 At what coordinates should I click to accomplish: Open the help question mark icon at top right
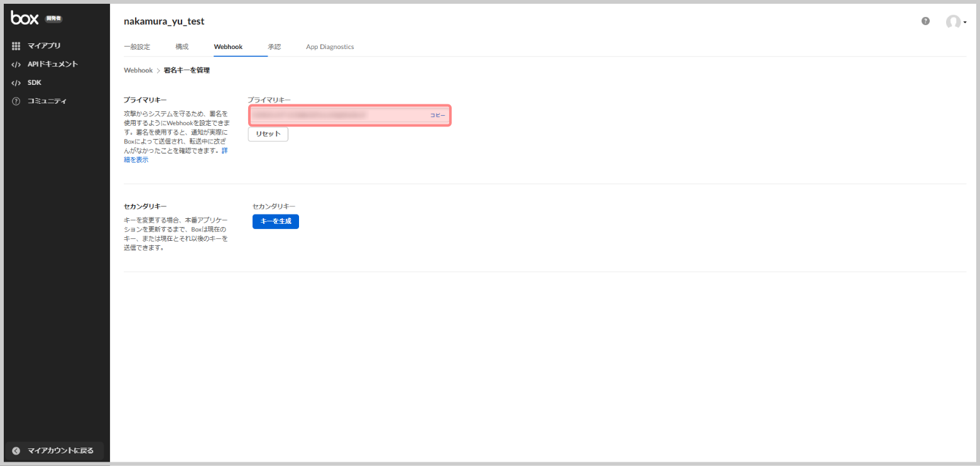coord(925,21)
